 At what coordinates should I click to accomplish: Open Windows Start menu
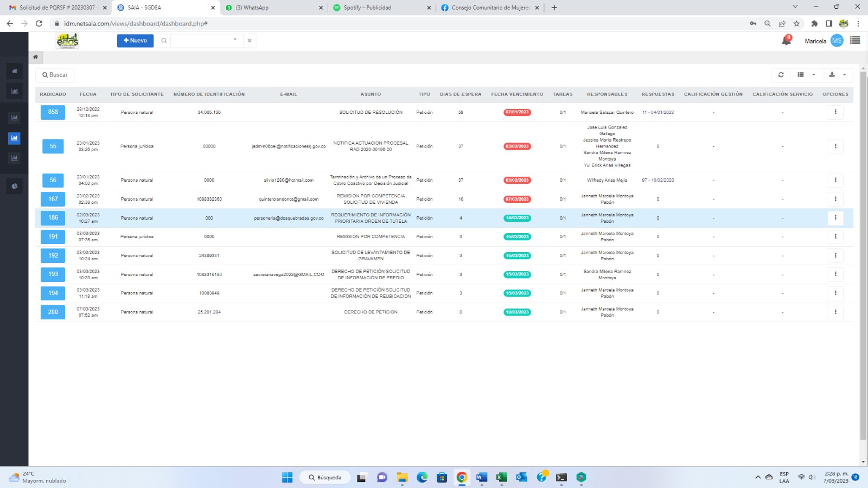point(287,477)
